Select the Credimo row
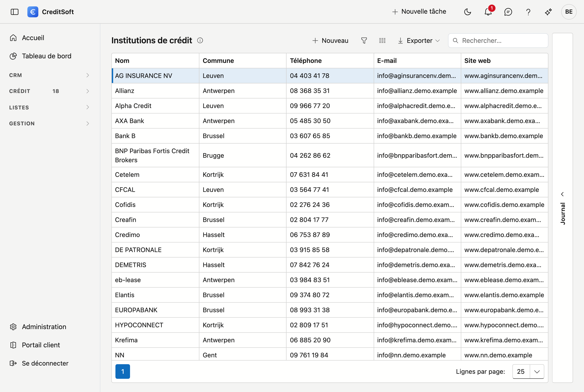Viewport: 584px width, 392px height. (330, 235)
